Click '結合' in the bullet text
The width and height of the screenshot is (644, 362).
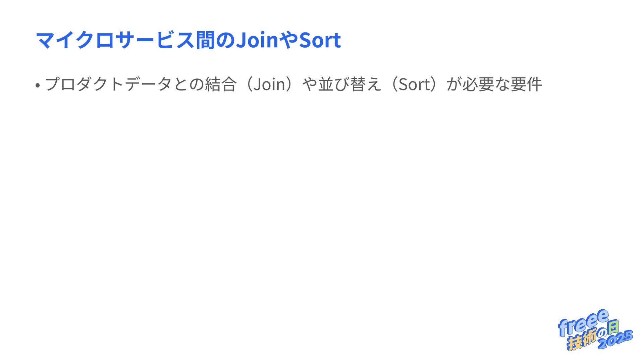221,84
